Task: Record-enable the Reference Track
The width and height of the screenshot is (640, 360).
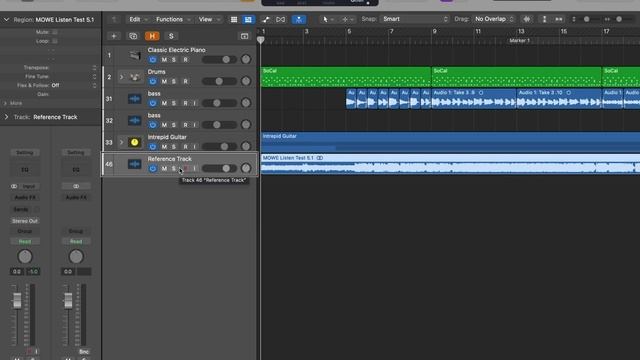Action: (185, 169)
